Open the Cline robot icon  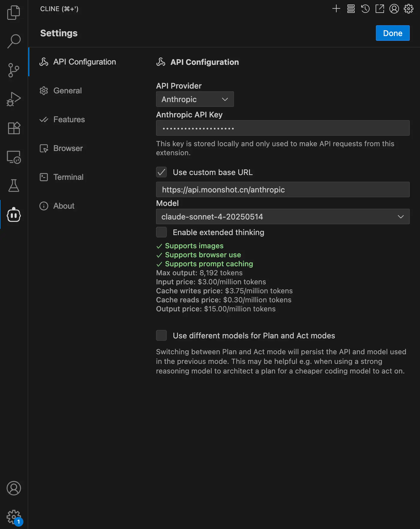click(13, 214)
